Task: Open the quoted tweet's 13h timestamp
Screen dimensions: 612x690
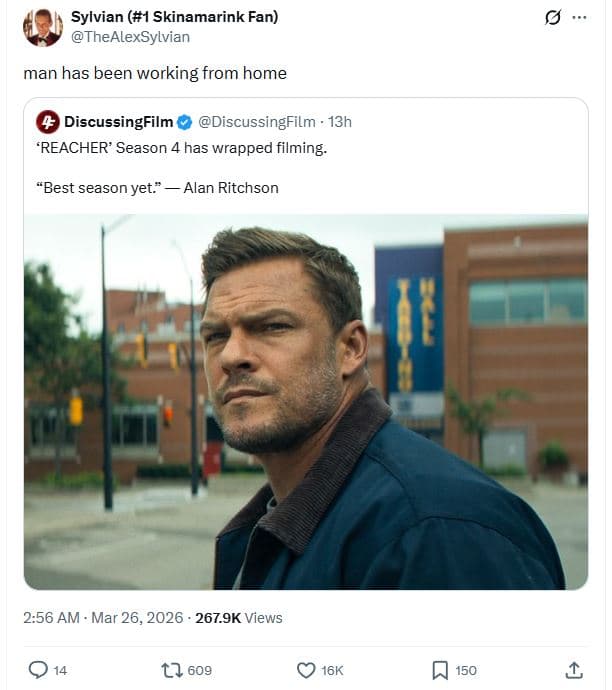Action: click(x=340, y=122)
